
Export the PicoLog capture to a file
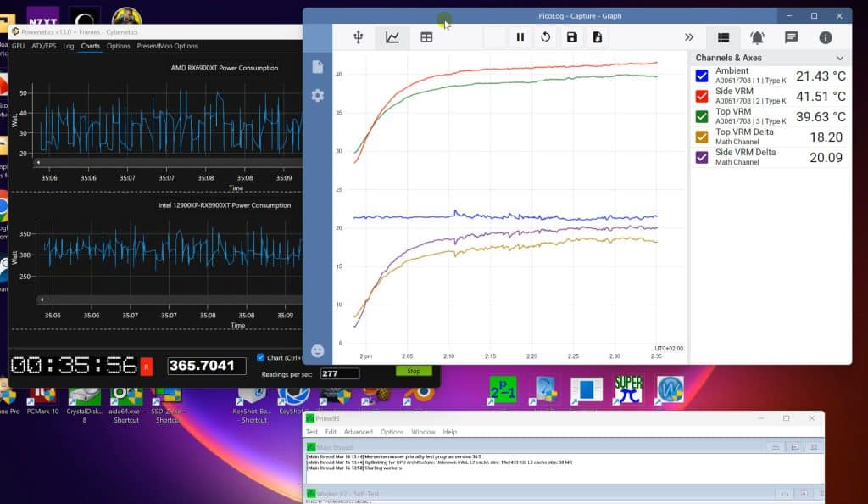pyautogui.click(x=597, y=37)
